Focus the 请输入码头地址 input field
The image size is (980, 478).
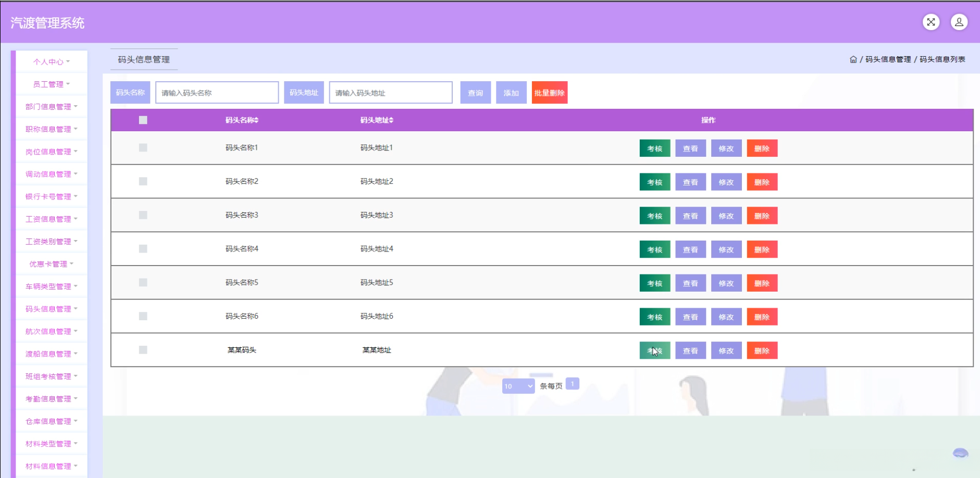391,93
